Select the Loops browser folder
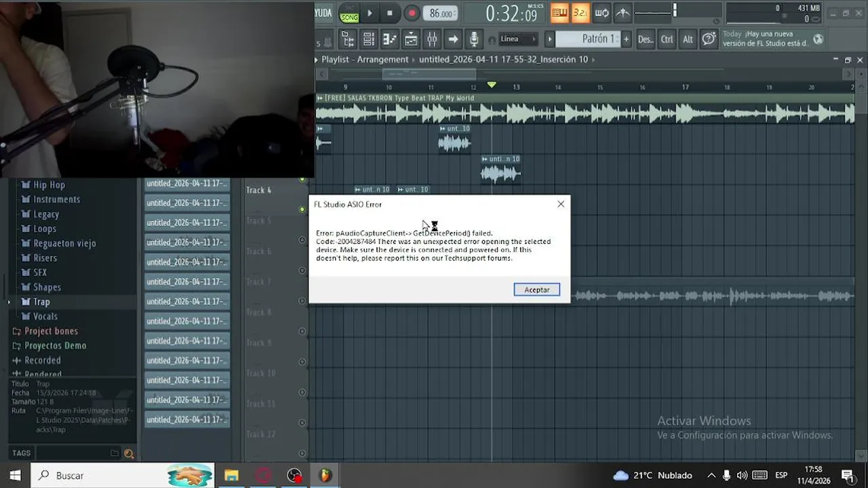Viewport: 868px width, 488px height. coord(45,228)
